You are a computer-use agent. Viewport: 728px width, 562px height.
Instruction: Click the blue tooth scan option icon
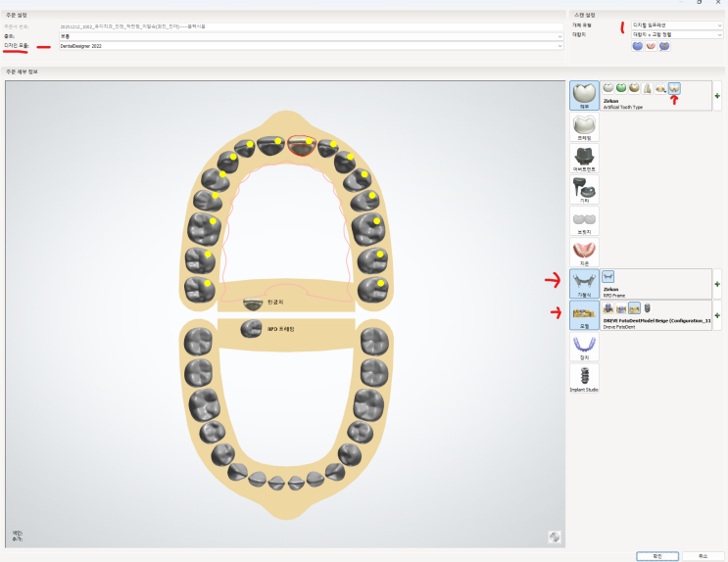(638, 46)
